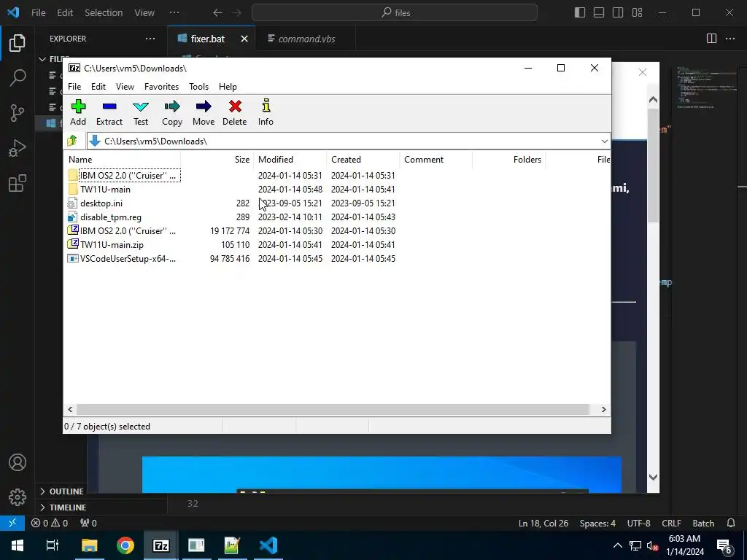This screenshot has width=747, height=560.
Task: Click the Batch language mode in status bar
Action: 703,523
